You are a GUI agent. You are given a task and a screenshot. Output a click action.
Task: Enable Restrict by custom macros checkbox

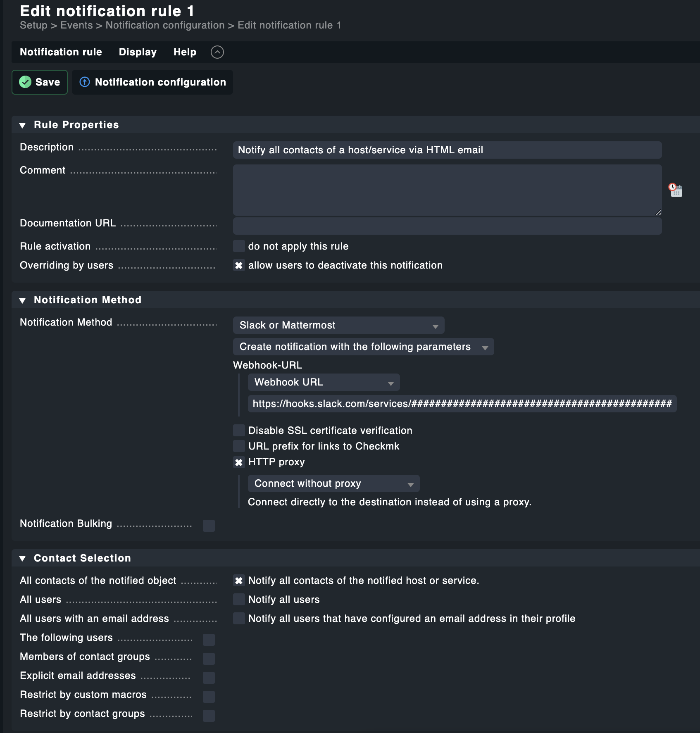(209, 697)
